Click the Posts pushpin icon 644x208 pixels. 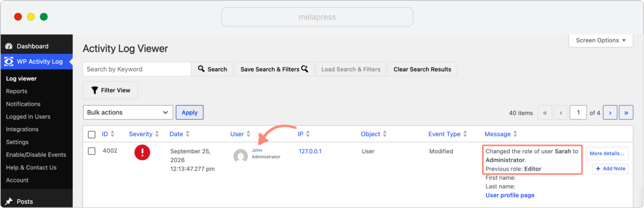pos(9,201)
